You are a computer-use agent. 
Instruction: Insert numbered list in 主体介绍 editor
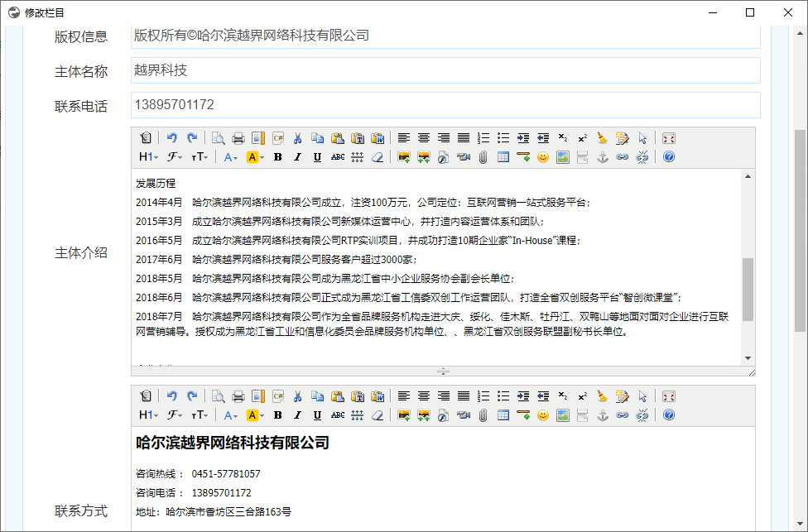[x=483, y=138]
